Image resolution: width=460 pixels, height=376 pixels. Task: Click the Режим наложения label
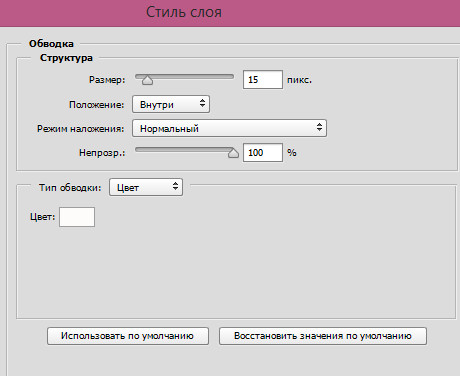(x=80, y=129)
